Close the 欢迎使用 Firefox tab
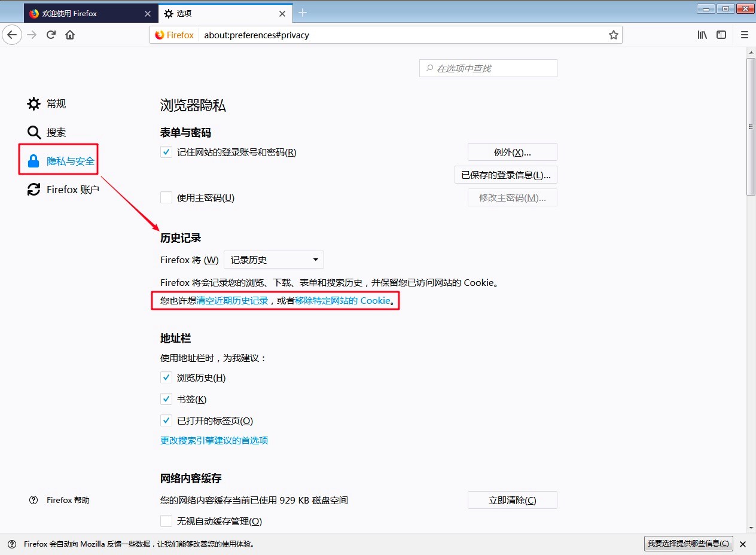 point(148,13)
